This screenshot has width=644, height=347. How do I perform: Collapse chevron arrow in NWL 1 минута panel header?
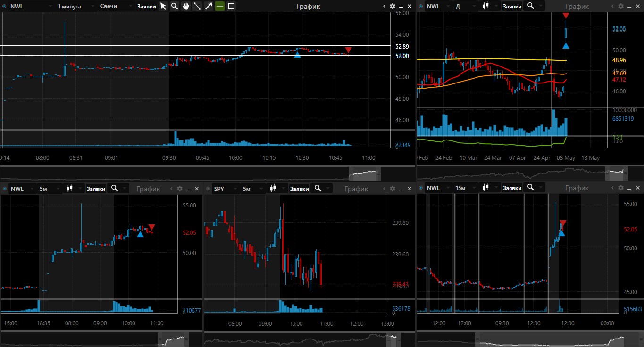coord(384,7)
